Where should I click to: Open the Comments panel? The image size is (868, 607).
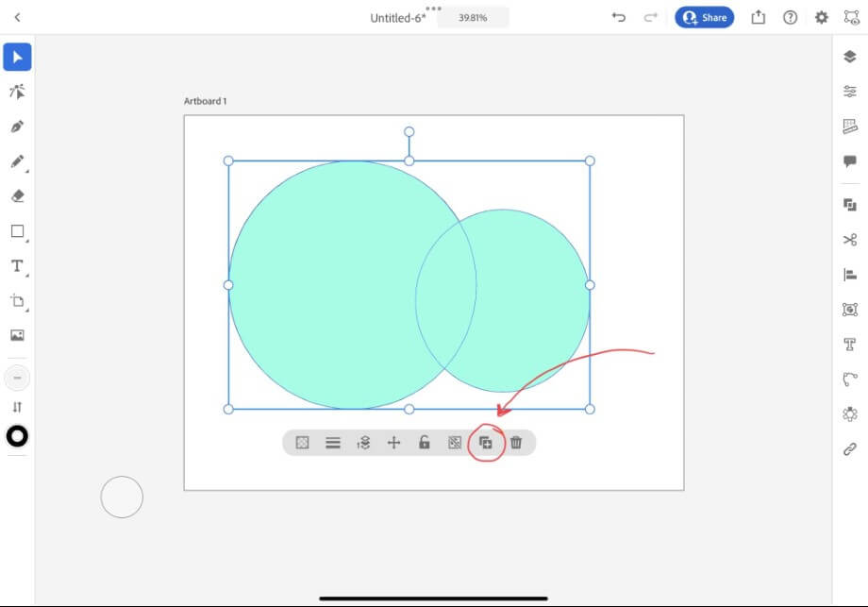coord(850,161)
